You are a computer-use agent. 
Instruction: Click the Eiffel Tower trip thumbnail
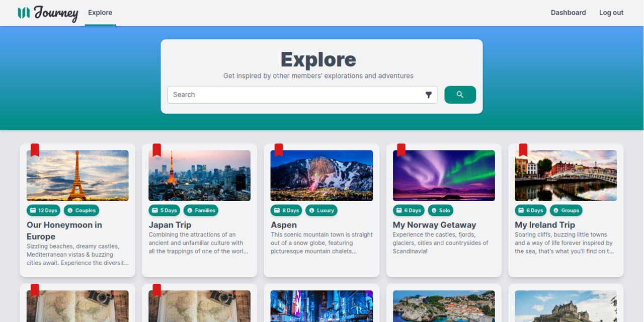tap(77, 176)
